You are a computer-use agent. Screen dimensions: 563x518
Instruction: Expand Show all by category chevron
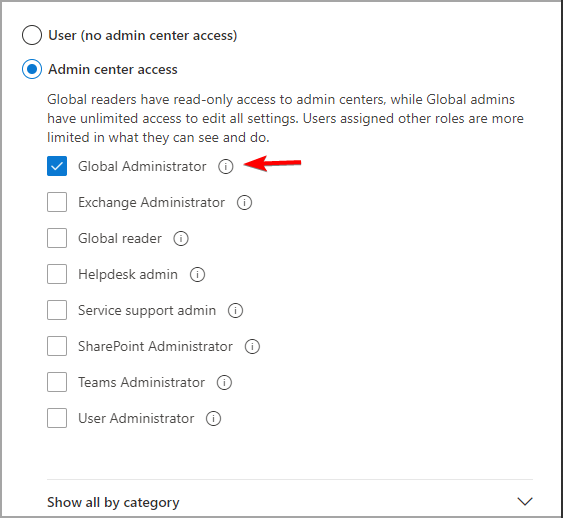point(525,501)
